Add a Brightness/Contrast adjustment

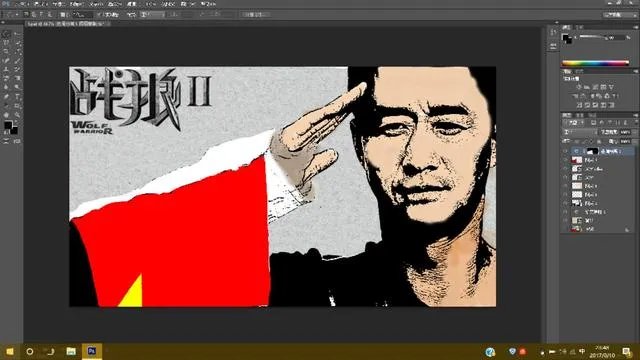pyautogui.click(x=578, y=87)
